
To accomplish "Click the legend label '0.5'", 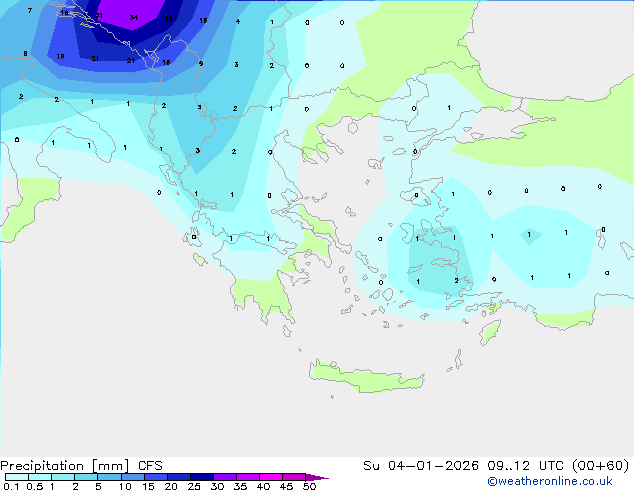I will click(35, 486).
